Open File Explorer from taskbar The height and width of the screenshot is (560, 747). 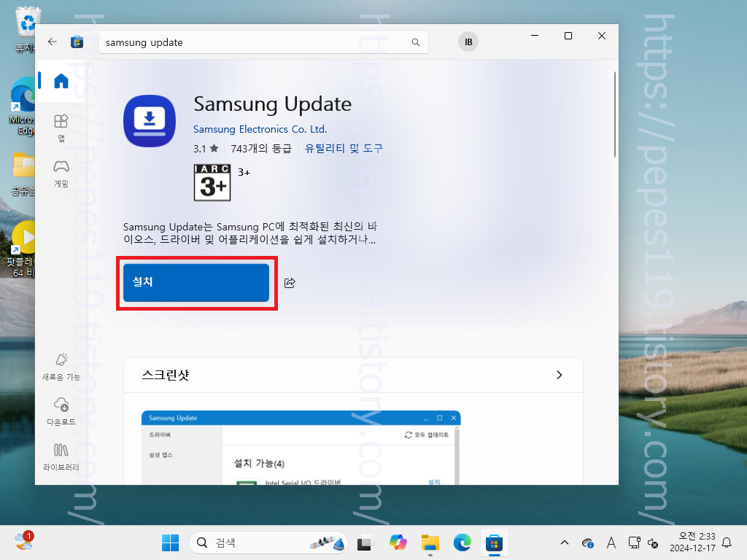(x=430, y=542)
